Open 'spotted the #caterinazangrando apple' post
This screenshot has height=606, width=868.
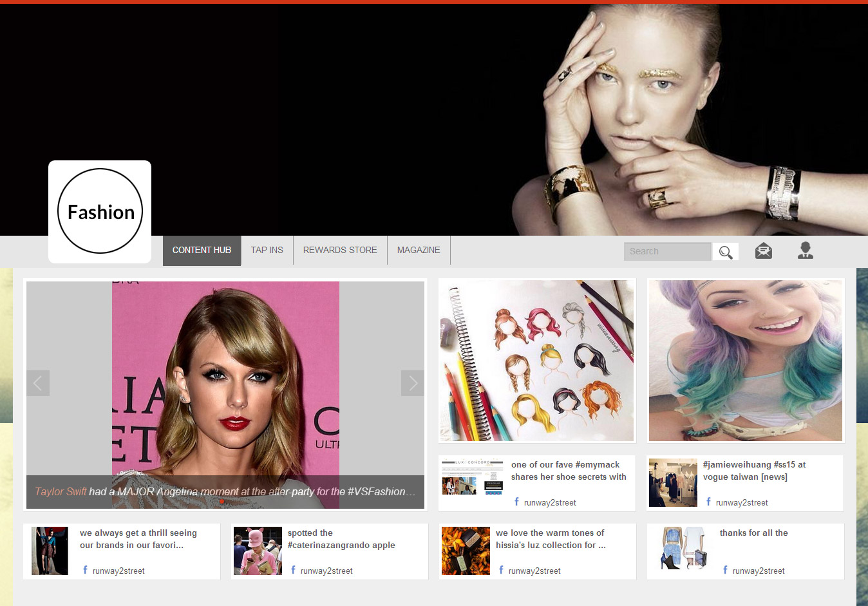[x=341, y=539]
